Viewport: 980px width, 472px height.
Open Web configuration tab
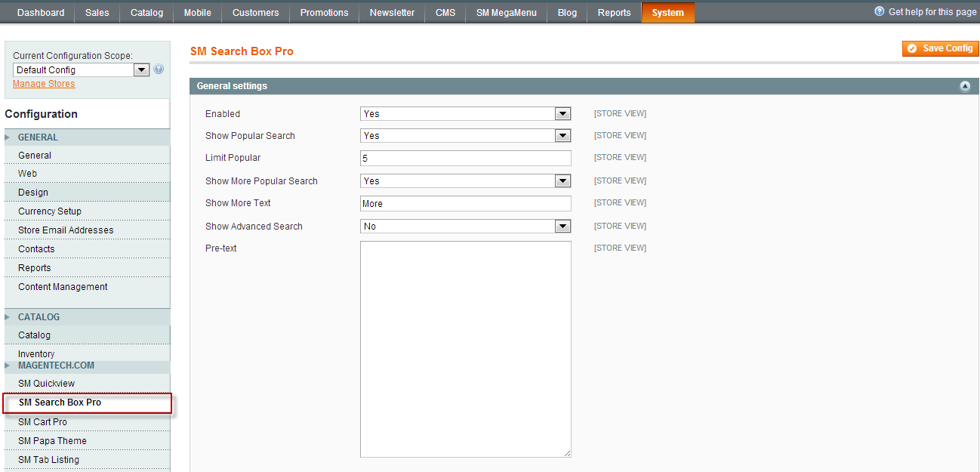pos(87,174)
